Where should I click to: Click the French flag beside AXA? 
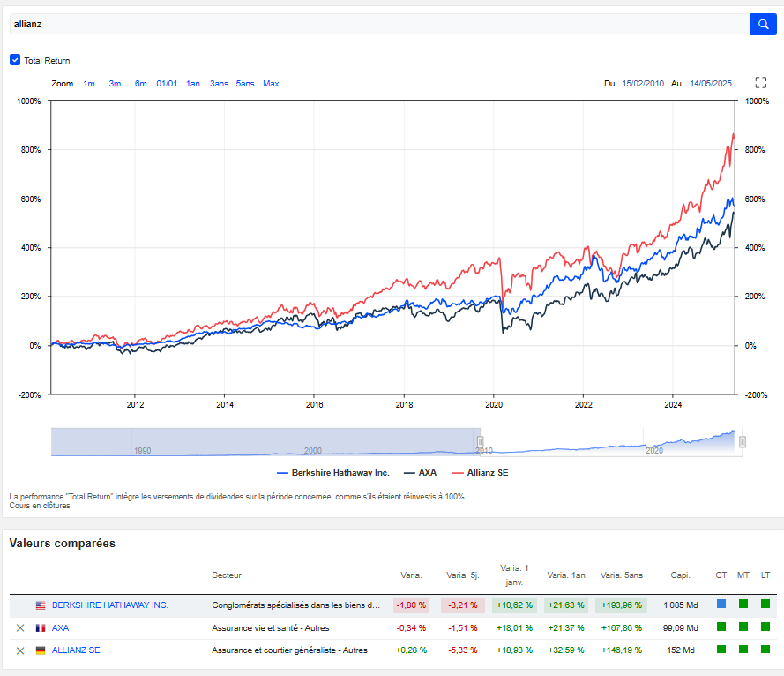tap(41, 628)
